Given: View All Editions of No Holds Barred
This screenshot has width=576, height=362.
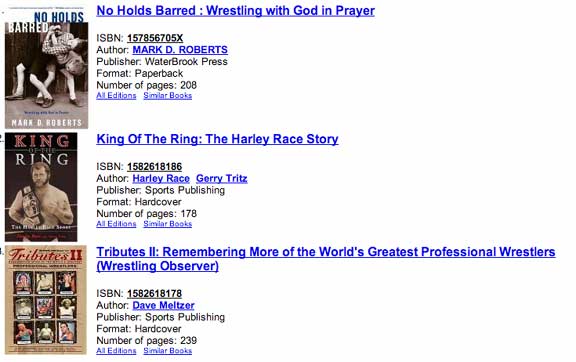Looking at the screenshot, I should (x=116, y=96).
